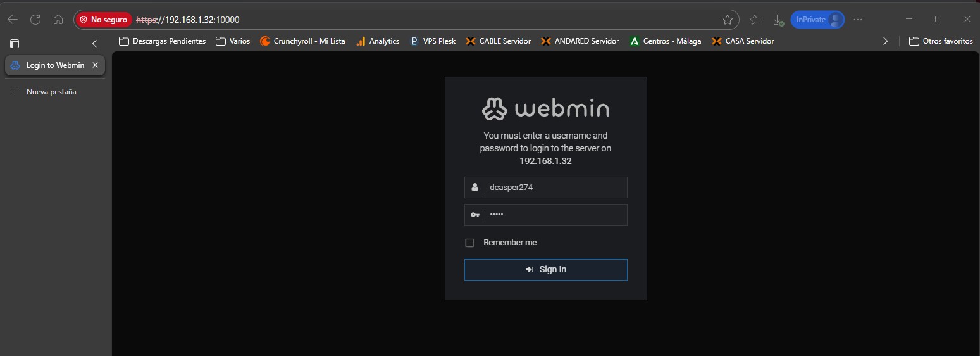980x356 pixels.
Task: Open the Crunchyroll - Mi Lista bookmark
Action: 302,41
